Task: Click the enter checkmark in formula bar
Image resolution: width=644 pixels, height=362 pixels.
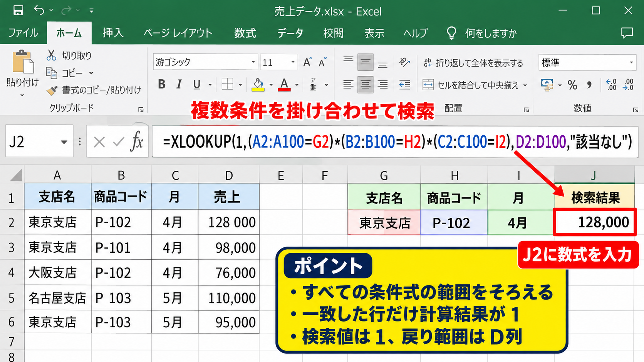Action: (119, 142)
